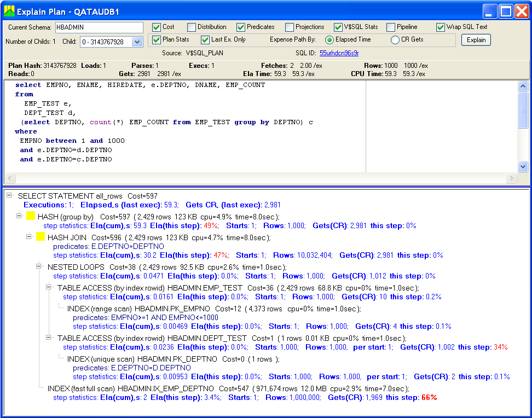This screenshot has width=532, height=418.
Task: Collapse the SELECT STATEMENT tree node
Action: [9, 195]
